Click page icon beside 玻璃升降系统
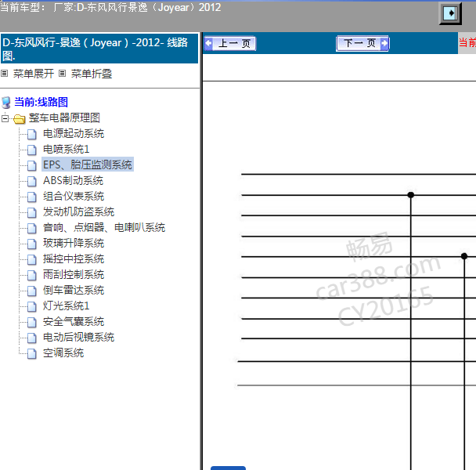This screenshot has height=470, width=476. tap(32, 244)
